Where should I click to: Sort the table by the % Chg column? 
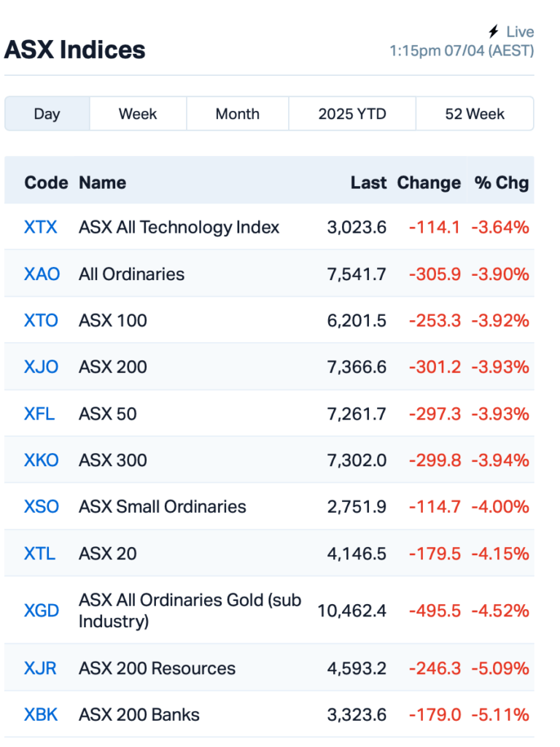point(501,182)
